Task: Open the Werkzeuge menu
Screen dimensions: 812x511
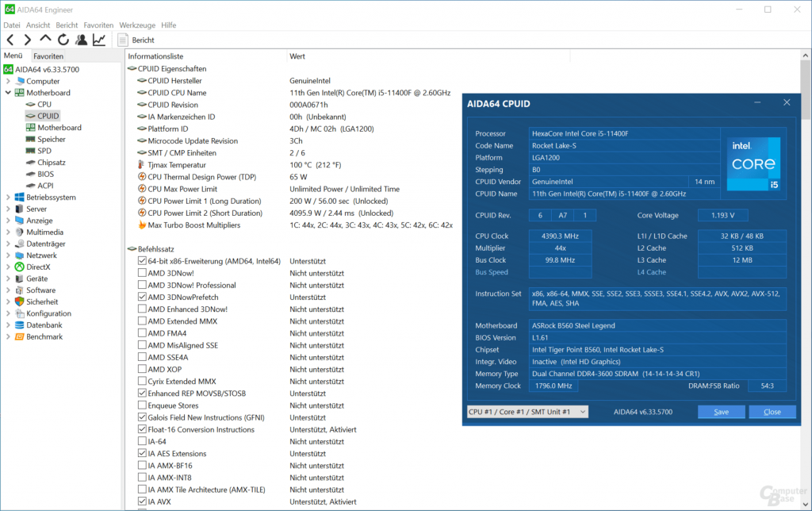Action: pos(137,25)
